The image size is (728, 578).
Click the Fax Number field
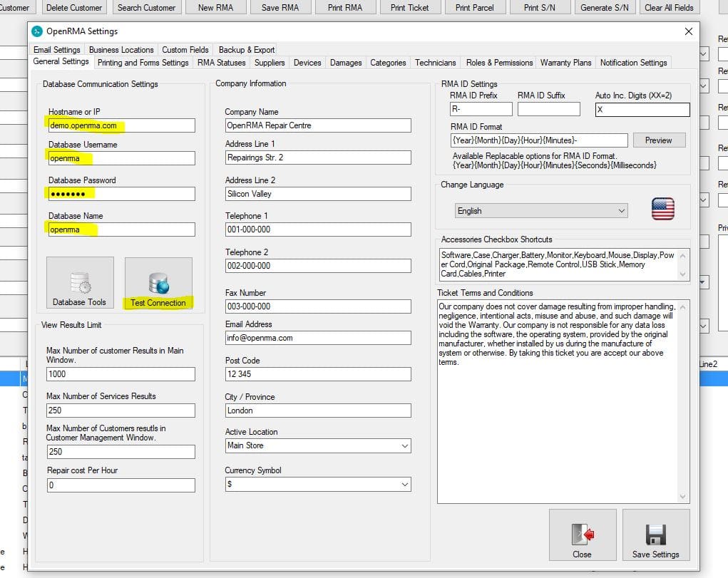coord(318,306)
